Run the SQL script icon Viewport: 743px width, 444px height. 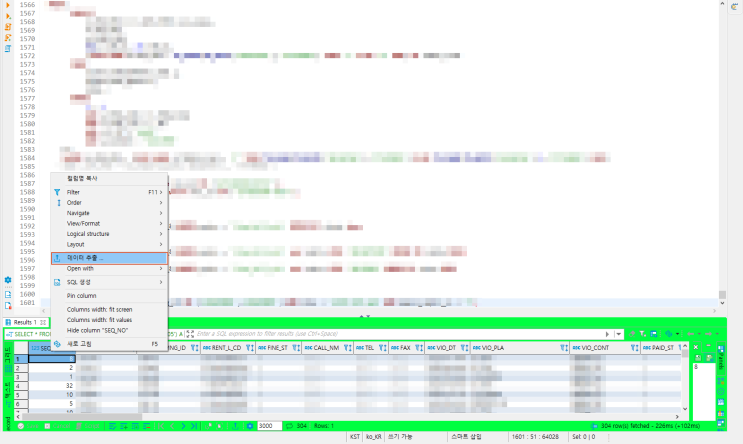(x=8, y=27)
